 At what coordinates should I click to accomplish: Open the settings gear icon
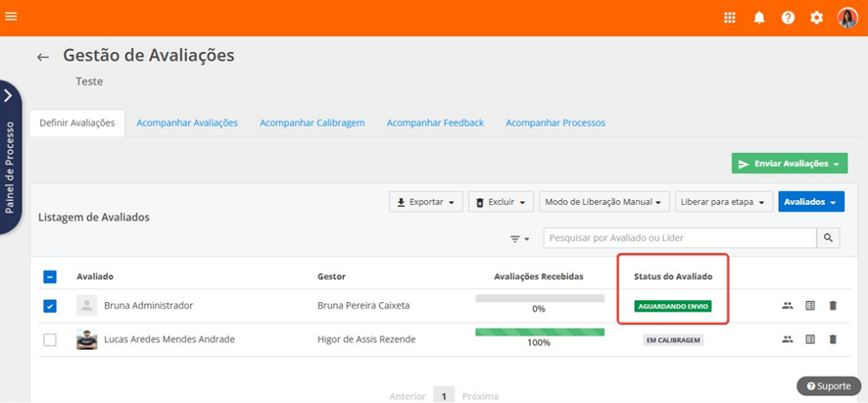pos(816,18)
